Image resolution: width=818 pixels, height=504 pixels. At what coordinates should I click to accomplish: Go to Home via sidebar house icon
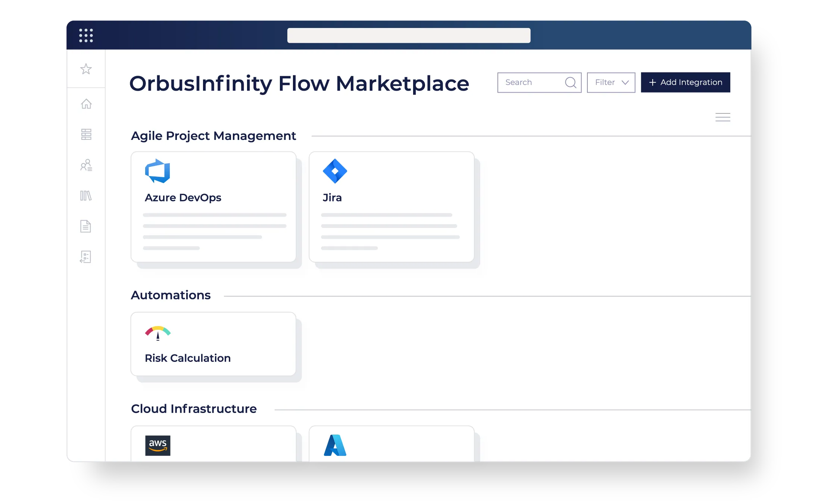coord(86,104)
